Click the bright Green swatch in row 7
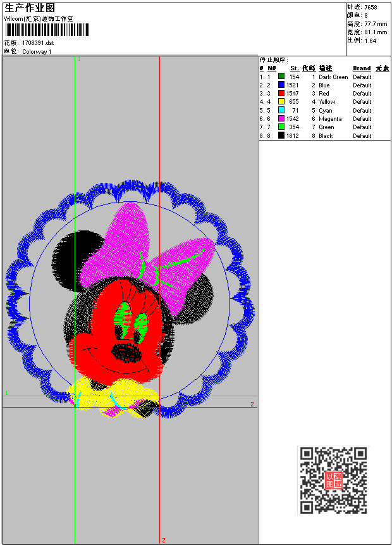Viewport: 392px width, 545px height. [x=281, y=127]
